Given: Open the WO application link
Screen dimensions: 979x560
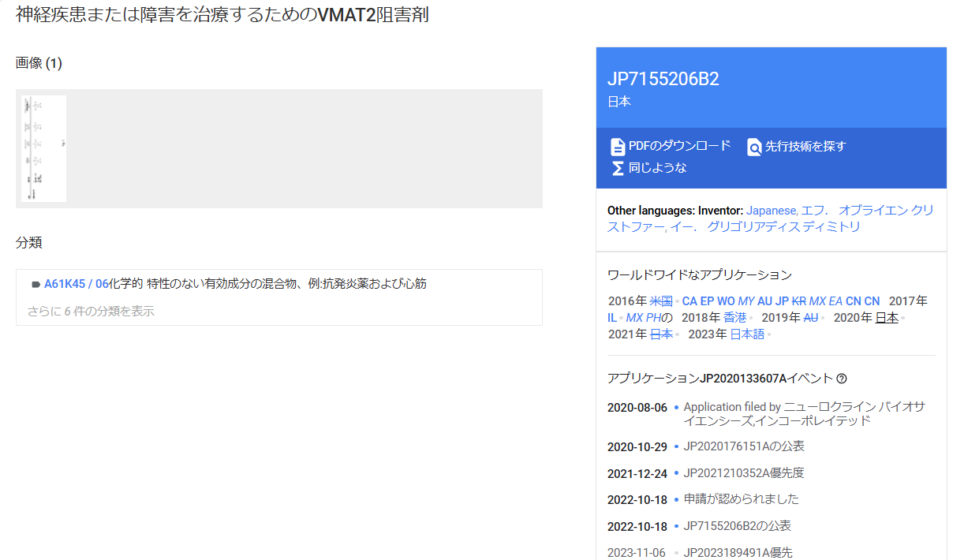Looking at the screenshot, I should coord(726,301).
